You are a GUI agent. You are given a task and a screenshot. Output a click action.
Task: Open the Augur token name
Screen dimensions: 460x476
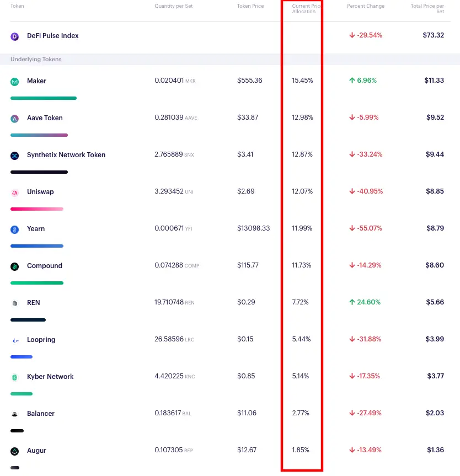[36, 451]
